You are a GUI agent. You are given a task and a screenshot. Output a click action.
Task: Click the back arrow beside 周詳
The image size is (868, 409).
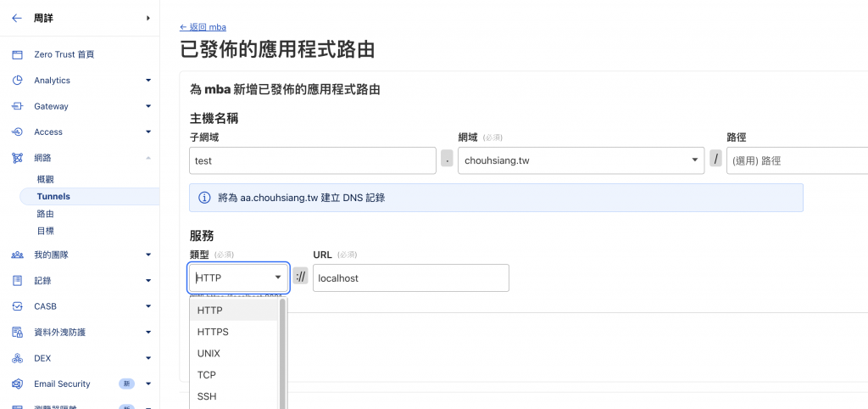(x=17, y=19)
